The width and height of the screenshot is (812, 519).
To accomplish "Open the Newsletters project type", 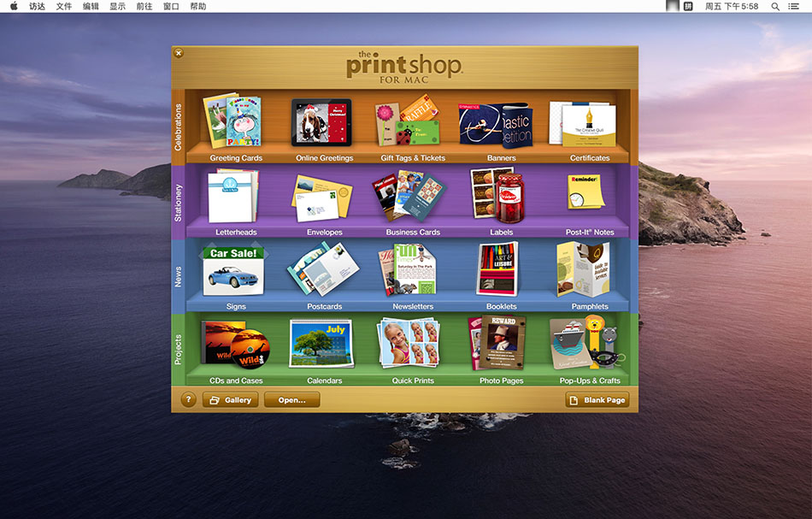I will 411,270.
